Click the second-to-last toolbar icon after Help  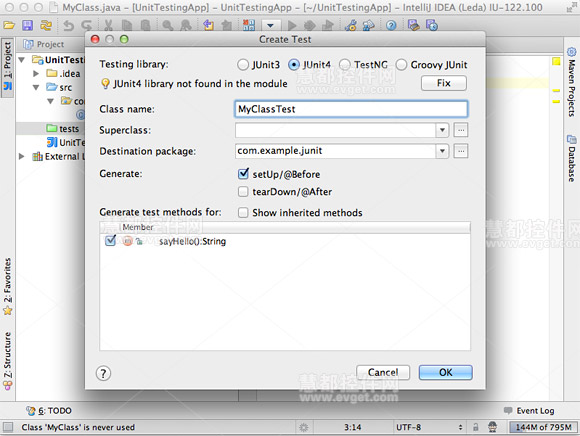coord(413,25)
